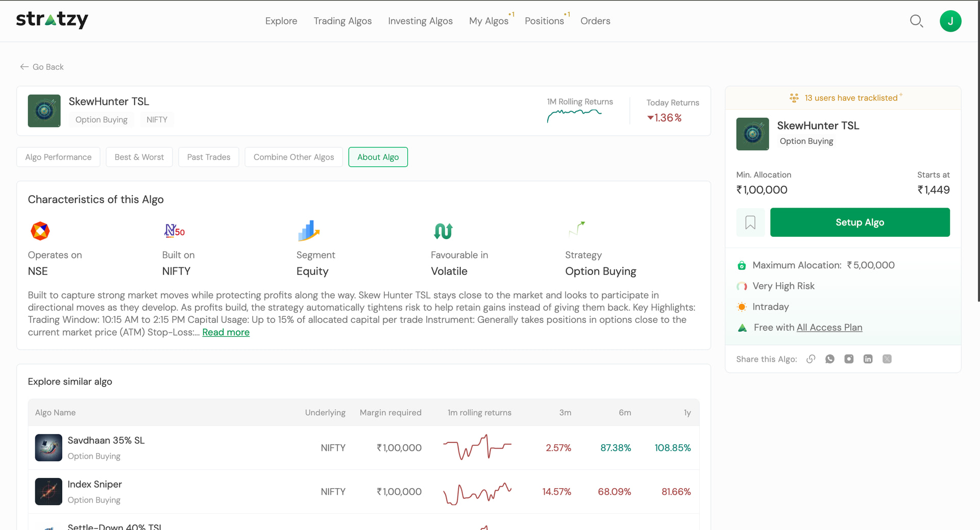
Task: Open the J profile avatar
Action: tap(950, 21)
